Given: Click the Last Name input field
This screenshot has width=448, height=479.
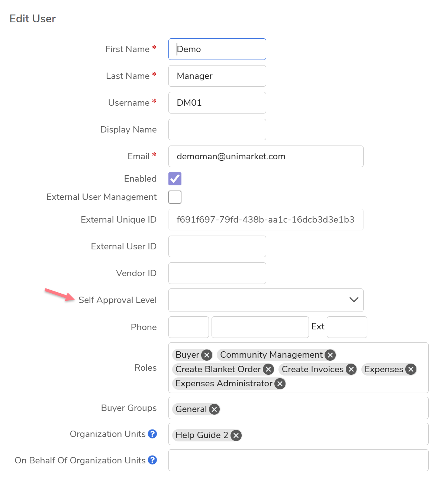Looking at the screenshot, I should [x=217, y=76].
